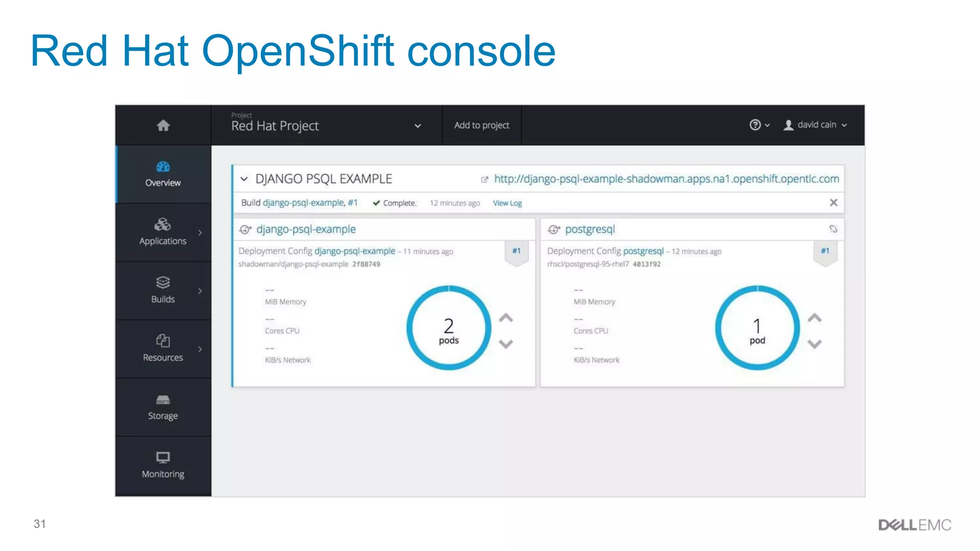The width and height of the screenshot is (980, 551).
Task: Click image hash 2f88749
Action: pos(366,264)
